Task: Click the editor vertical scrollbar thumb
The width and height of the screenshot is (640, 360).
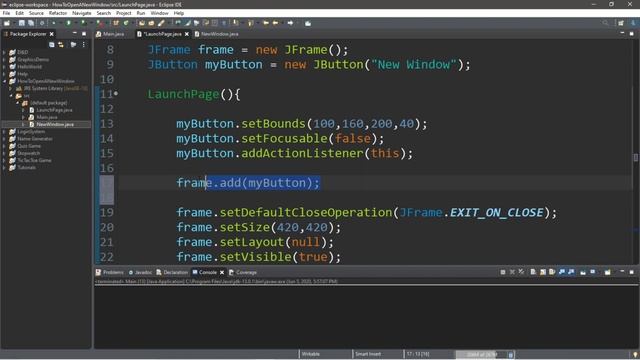Action: click(x=636, y=158)
